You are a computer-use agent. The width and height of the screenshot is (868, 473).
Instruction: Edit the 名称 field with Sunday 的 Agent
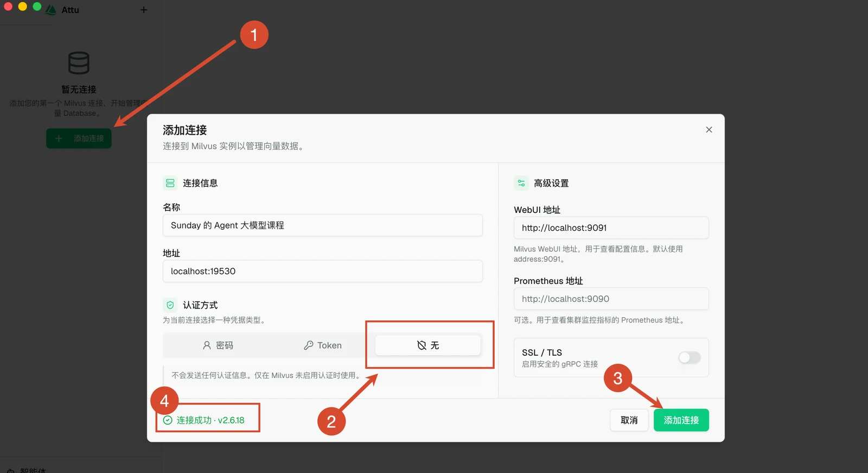tap(323, 225)
